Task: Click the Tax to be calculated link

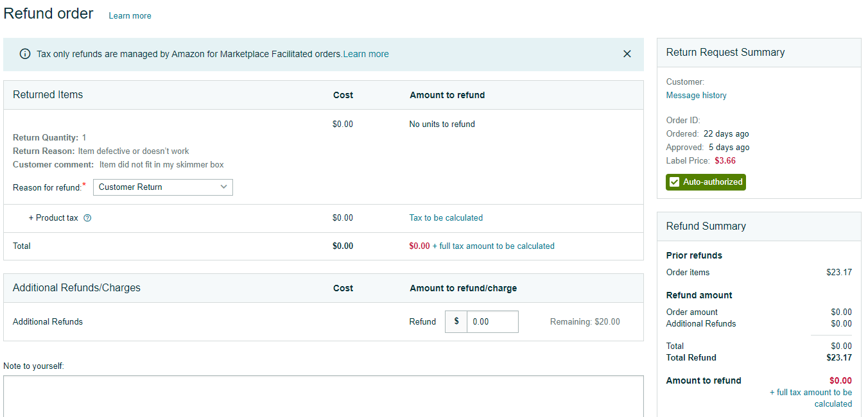Action: (446, 218)
